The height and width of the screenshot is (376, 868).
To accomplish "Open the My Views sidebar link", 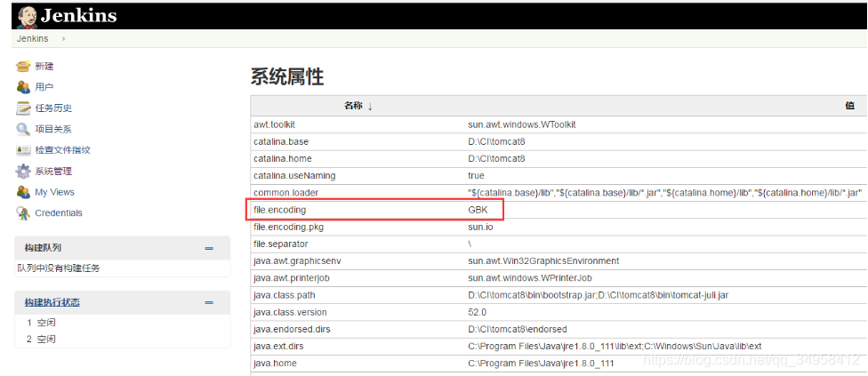I will point(54,192).
